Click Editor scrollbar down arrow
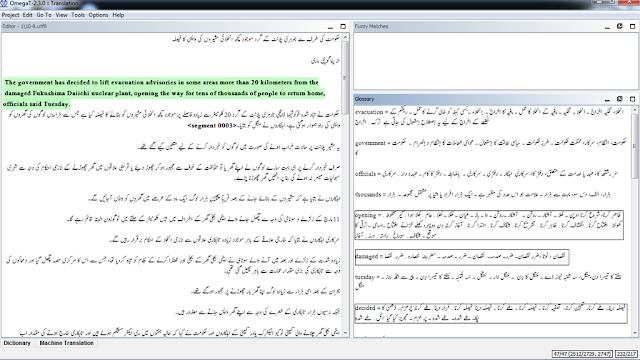640x360 pixels. point(345,333)
